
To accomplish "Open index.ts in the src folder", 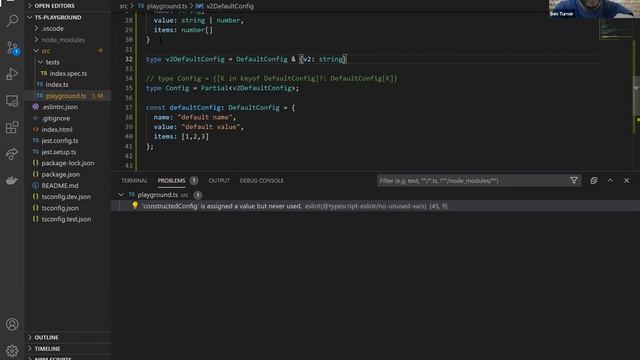I will point(57,84).
